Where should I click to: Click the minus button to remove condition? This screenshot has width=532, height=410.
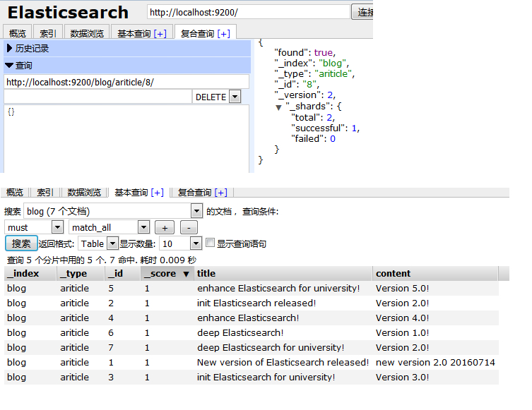pyautogui.click(x=189, y=227)
